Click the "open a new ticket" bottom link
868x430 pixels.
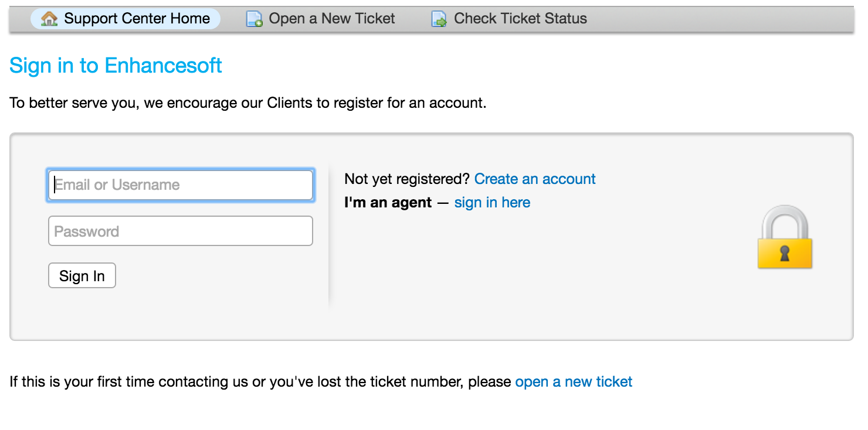pyautogui.click(x=573, y=382)
